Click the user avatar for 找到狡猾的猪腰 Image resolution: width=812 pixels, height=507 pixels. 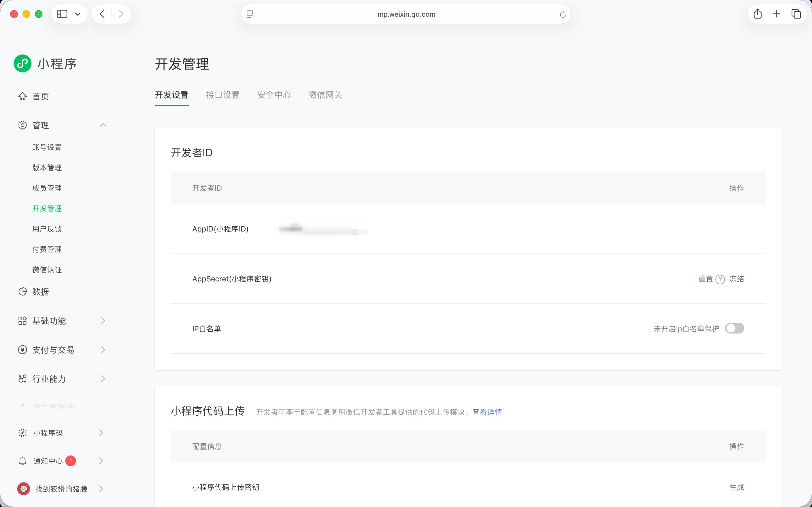click(23, 489)
